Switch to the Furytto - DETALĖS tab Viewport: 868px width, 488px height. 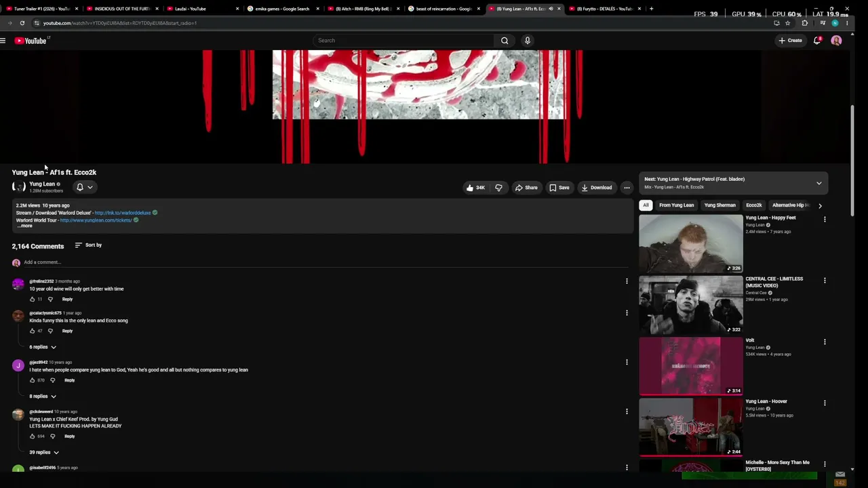(604, 9)
